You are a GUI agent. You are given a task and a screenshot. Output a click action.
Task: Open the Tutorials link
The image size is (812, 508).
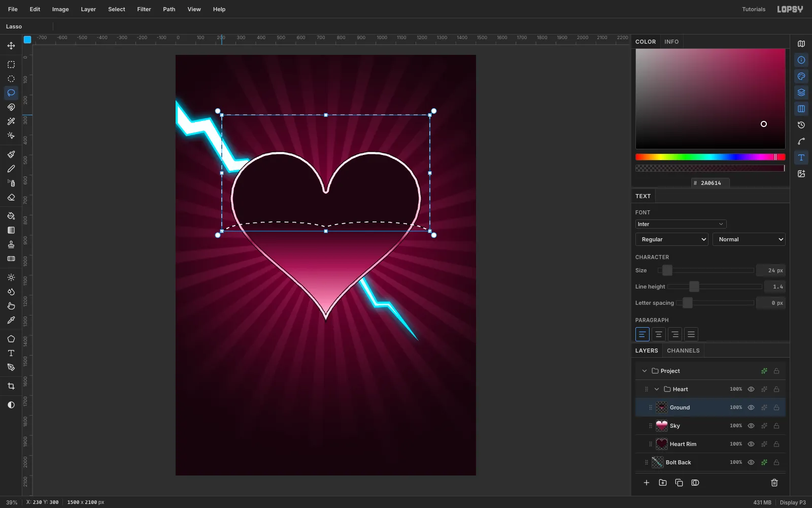coord(754,9)
